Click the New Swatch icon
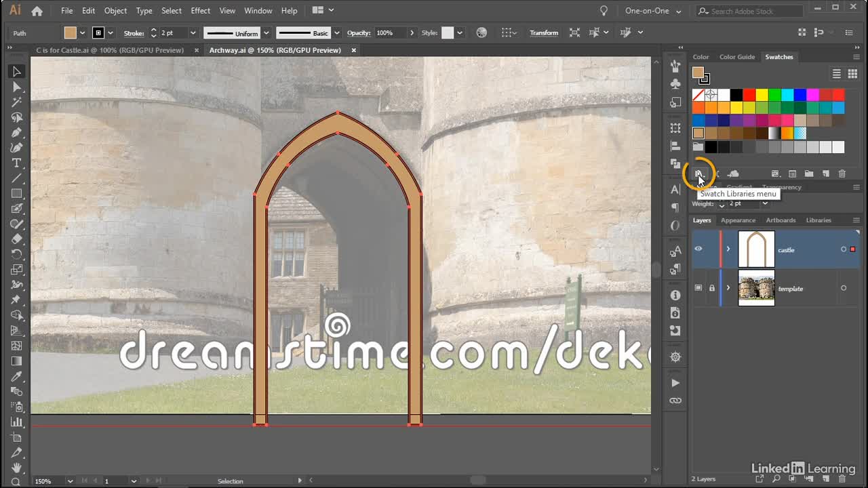868x488 pixels. click(x=826, y=174)
